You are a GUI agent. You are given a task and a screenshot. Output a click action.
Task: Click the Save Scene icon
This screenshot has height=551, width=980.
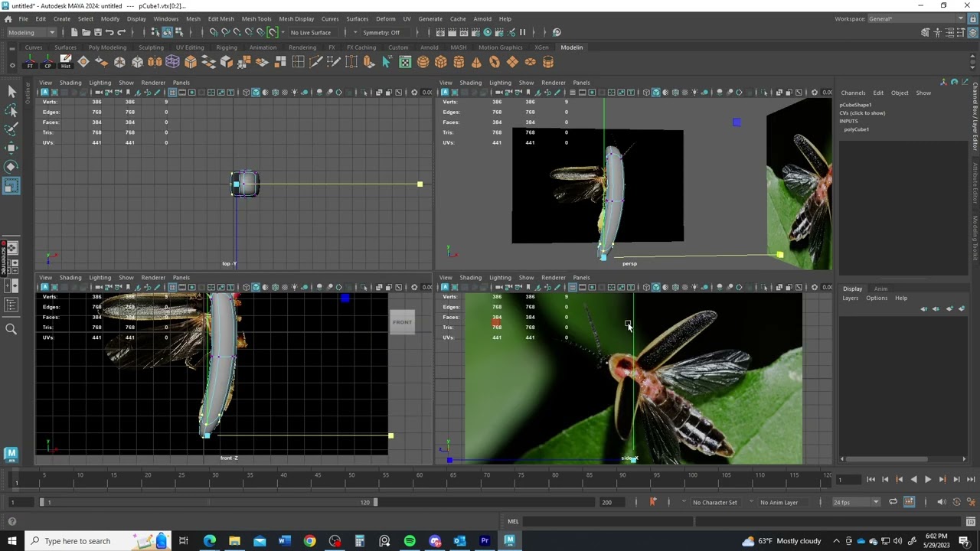pos(97,32)
